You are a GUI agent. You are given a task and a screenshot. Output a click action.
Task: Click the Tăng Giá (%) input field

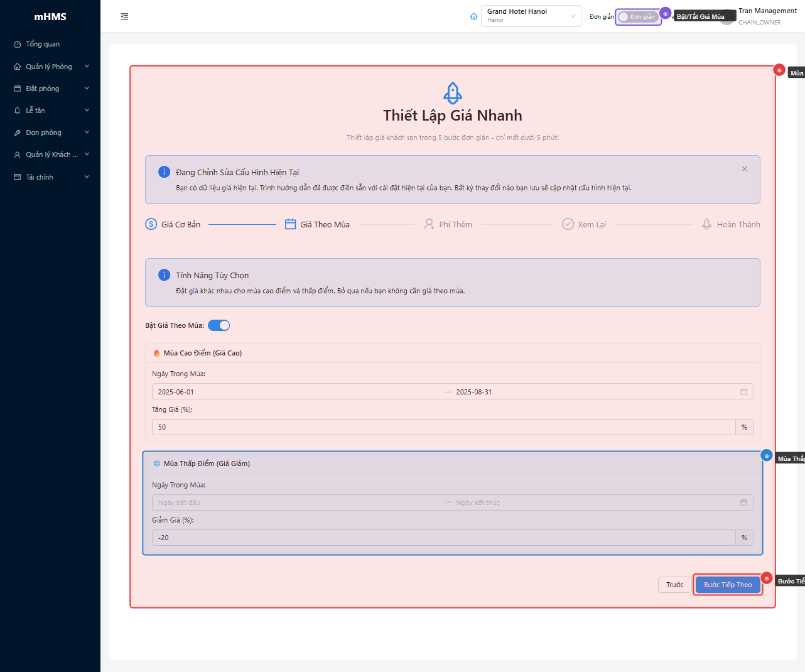[443, 427]
